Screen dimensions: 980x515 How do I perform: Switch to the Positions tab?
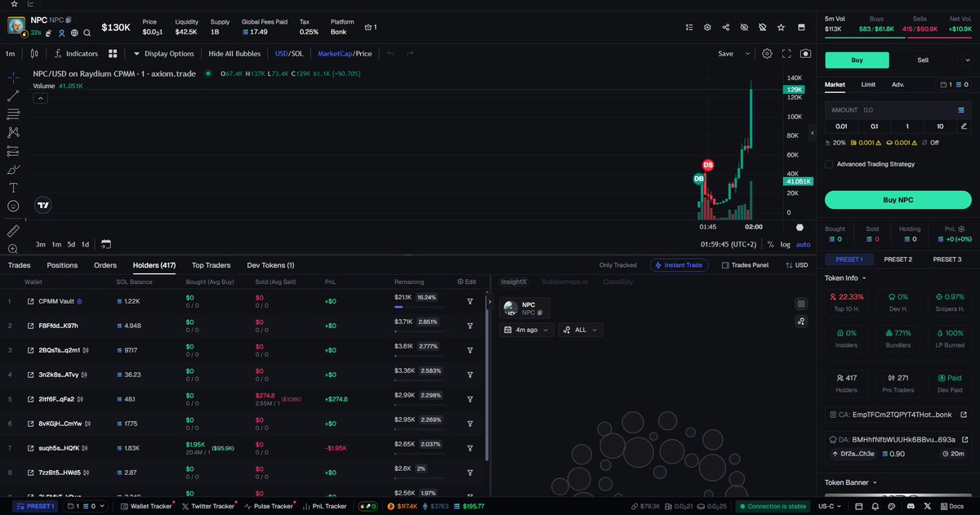[62, 265]
